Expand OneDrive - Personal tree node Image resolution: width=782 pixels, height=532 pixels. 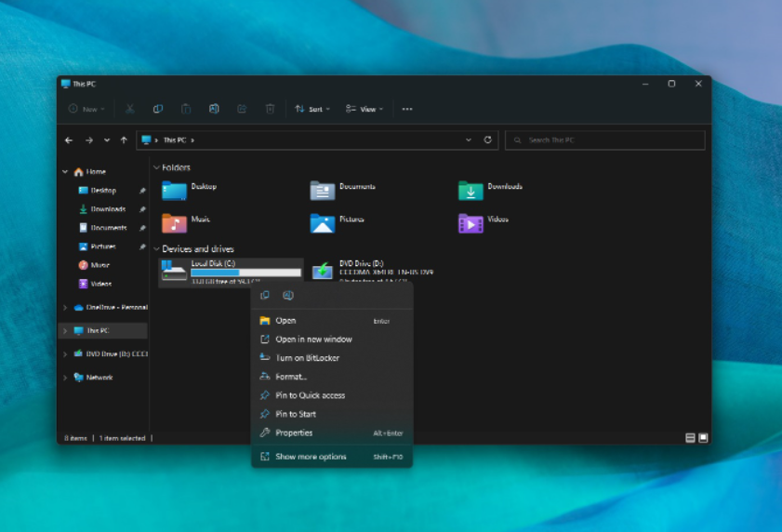click(65, 308)
